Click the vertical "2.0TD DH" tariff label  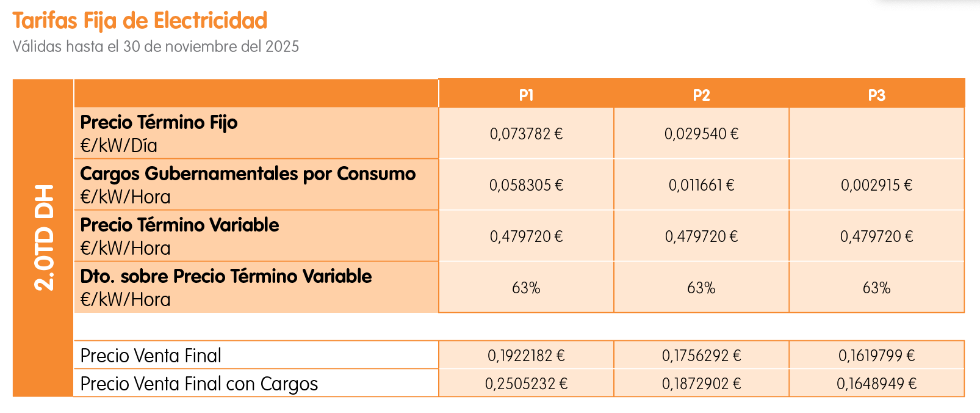44,237
